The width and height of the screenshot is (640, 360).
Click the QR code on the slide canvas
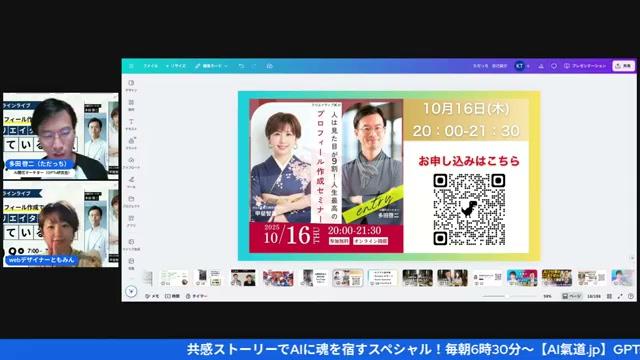(x=469, y=209)
